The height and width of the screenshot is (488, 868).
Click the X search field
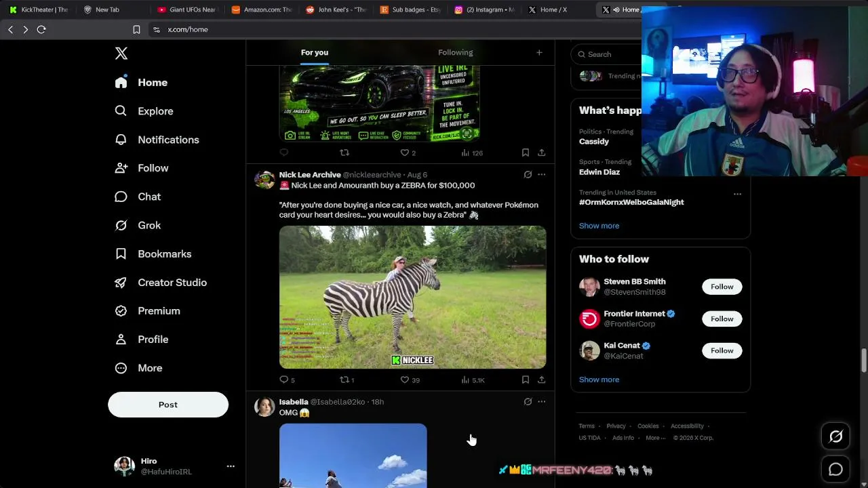[x=607, y=54]
